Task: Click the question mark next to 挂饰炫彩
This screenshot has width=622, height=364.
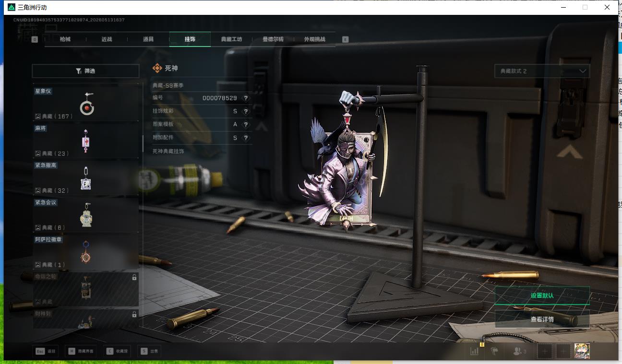Action: click(246, 111)
